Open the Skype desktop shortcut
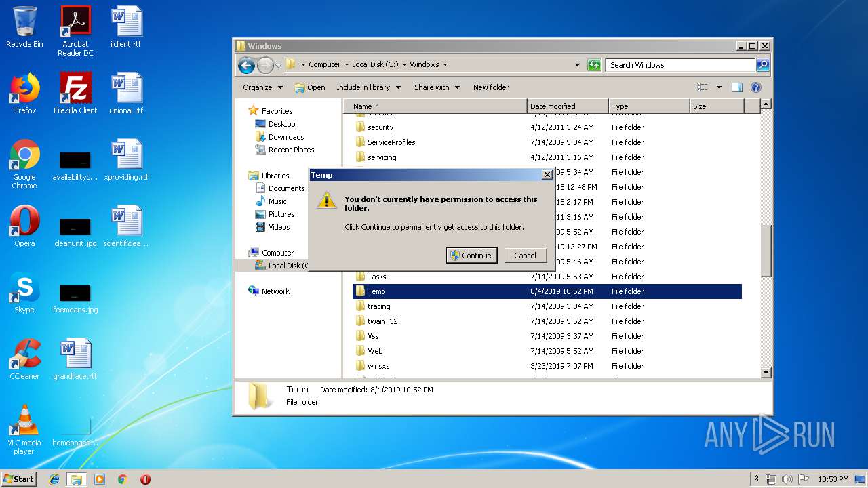 pyautogui.click(x=24, y=293)
